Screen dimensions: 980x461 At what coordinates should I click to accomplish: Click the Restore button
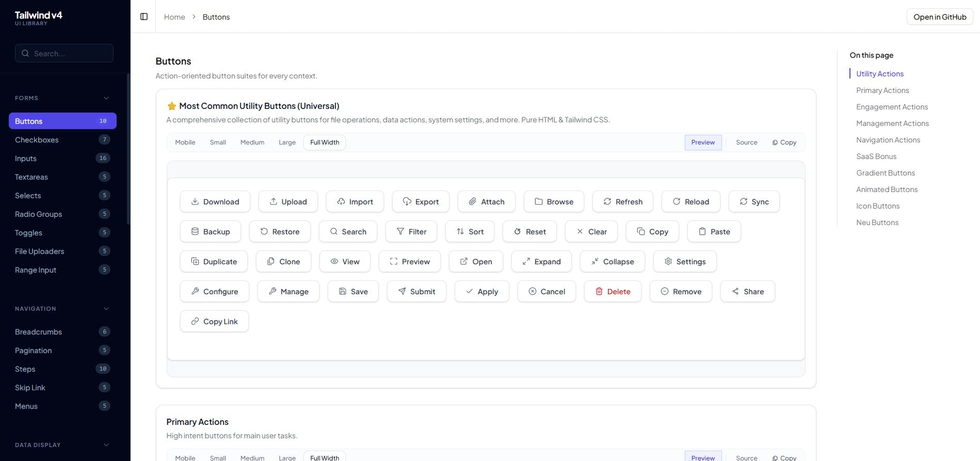280,231
